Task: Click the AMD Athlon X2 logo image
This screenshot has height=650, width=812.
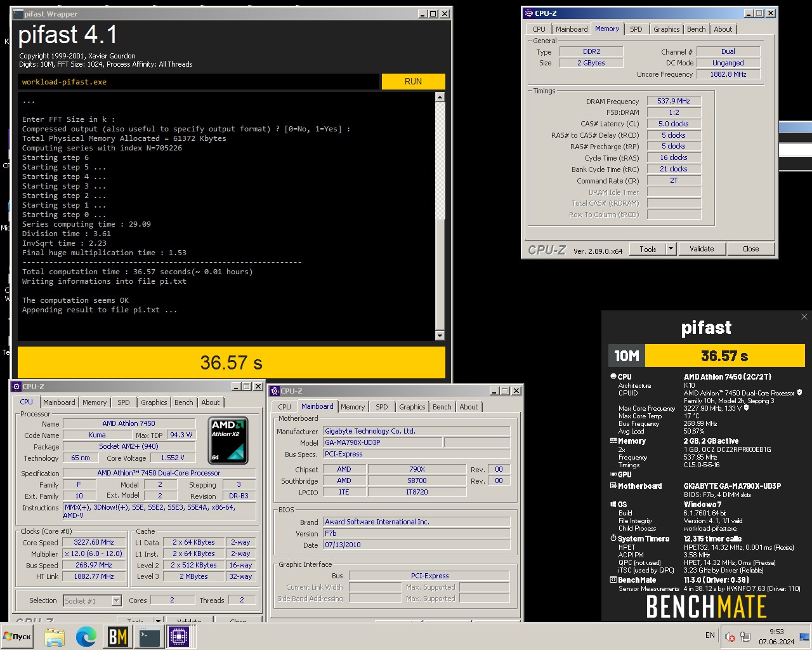Action: pyautogui.click(x=228, y=440)
